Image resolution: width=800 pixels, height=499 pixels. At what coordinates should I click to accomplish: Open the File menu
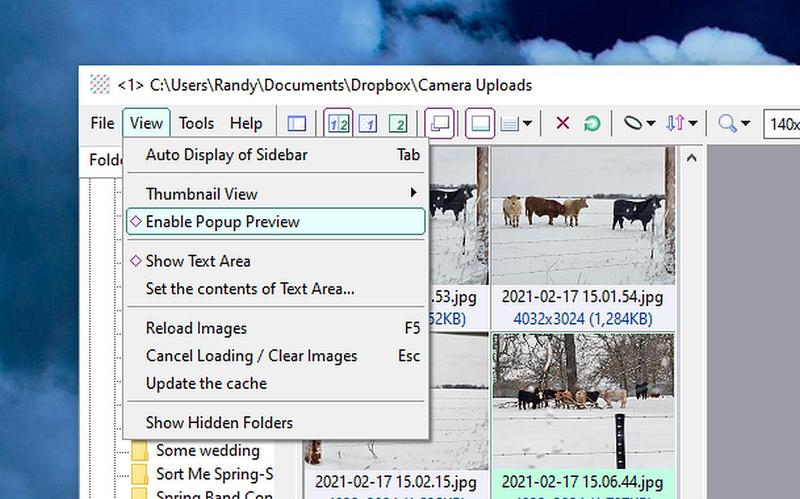103,123
